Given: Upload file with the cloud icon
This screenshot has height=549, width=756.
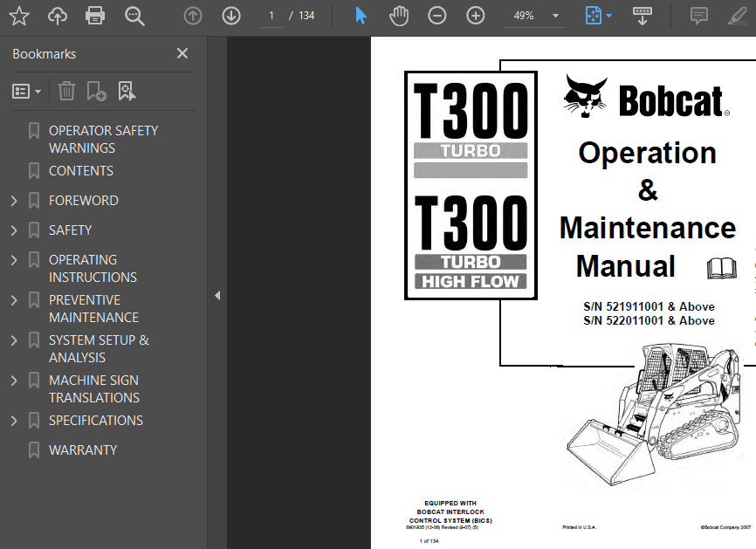Looking at the screenshot, I should (57, 16).
